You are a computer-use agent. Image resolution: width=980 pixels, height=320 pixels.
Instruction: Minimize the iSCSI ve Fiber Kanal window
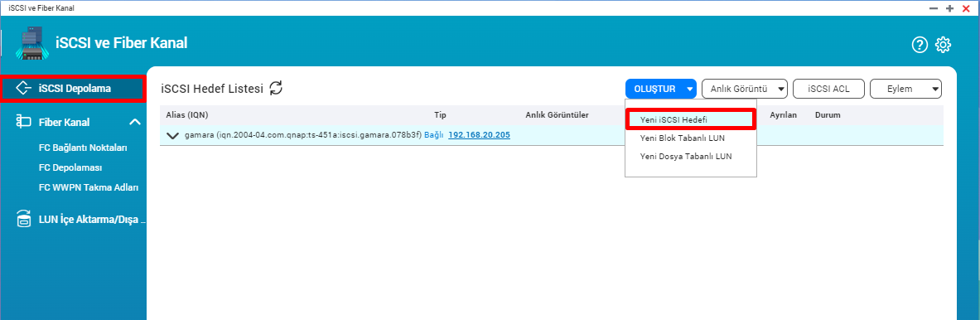934,8
